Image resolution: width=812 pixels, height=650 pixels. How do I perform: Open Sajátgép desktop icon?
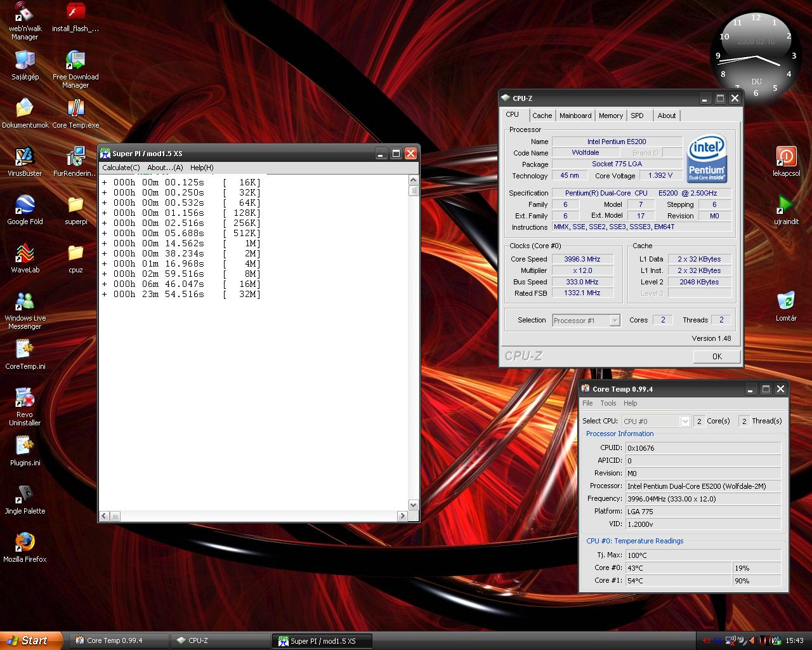25,65
